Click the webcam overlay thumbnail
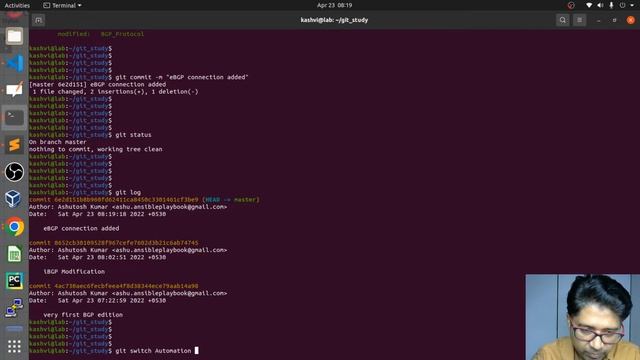The height and width of the screenshot is (360, 640). (582, 317)
